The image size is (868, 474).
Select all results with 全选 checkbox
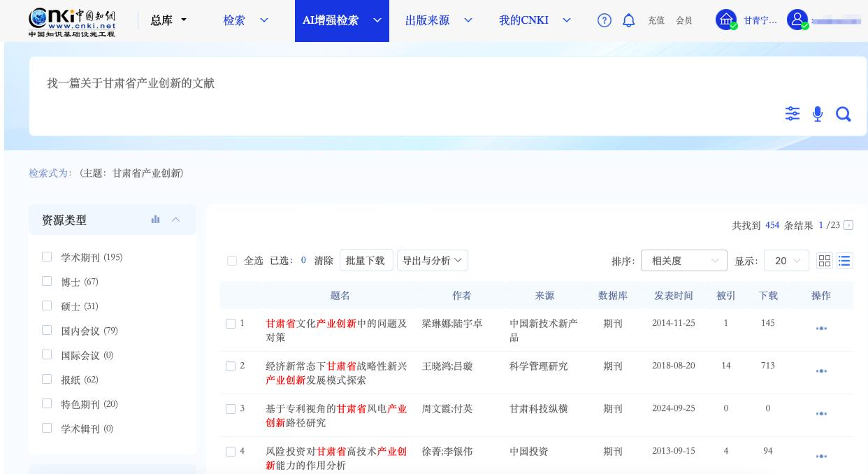pyautogui.click(x=232, y=261)
